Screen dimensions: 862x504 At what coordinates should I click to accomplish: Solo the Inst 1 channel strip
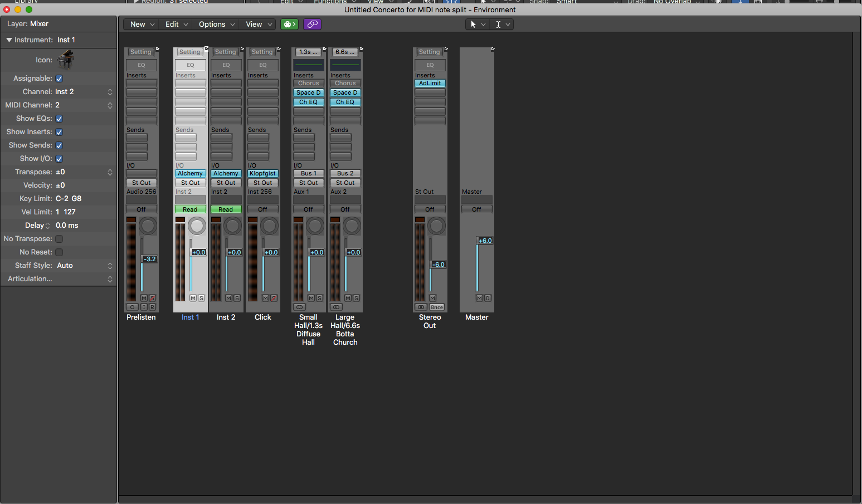[201, 299]
